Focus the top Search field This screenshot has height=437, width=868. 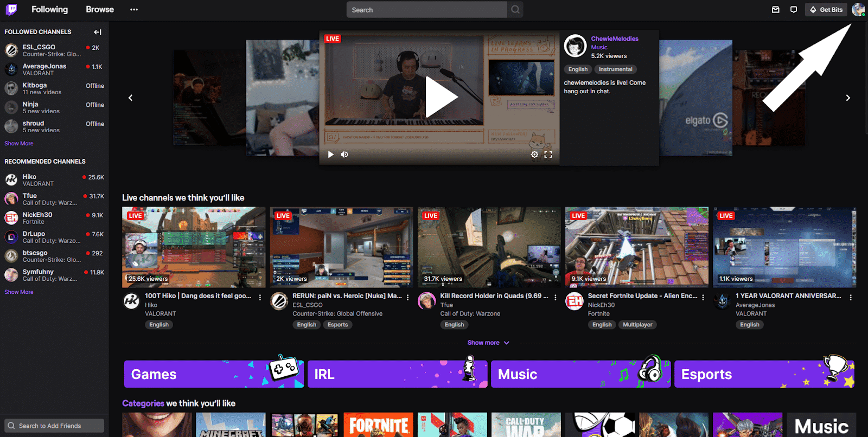click(x=427, y=10)
